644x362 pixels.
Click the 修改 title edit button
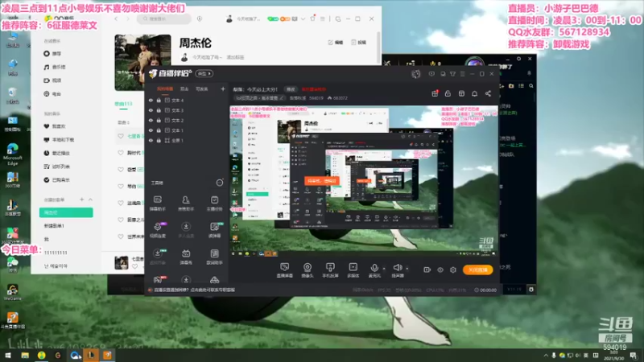(x=291, y=89)
